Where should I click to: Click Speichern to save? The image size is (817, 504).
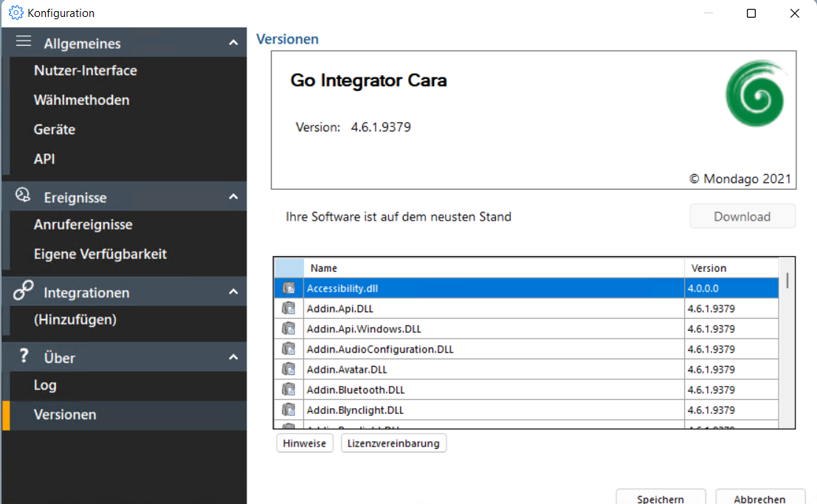660,498
